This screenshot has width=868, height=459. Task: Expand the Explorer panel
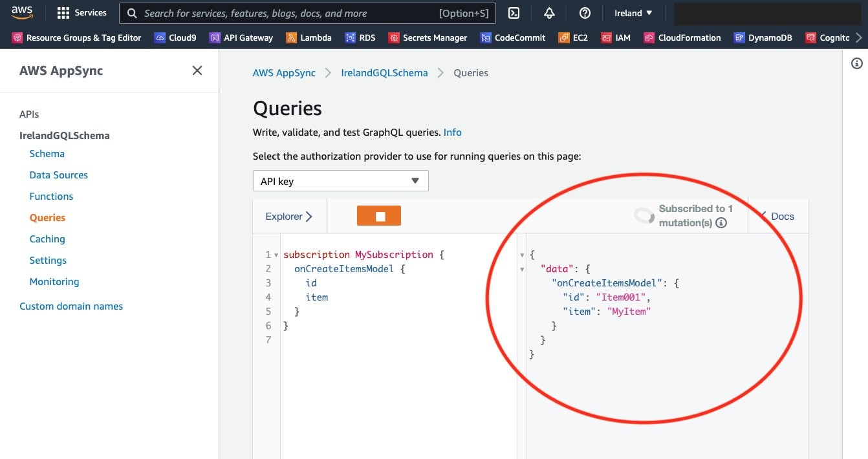[x=289, y=216]
